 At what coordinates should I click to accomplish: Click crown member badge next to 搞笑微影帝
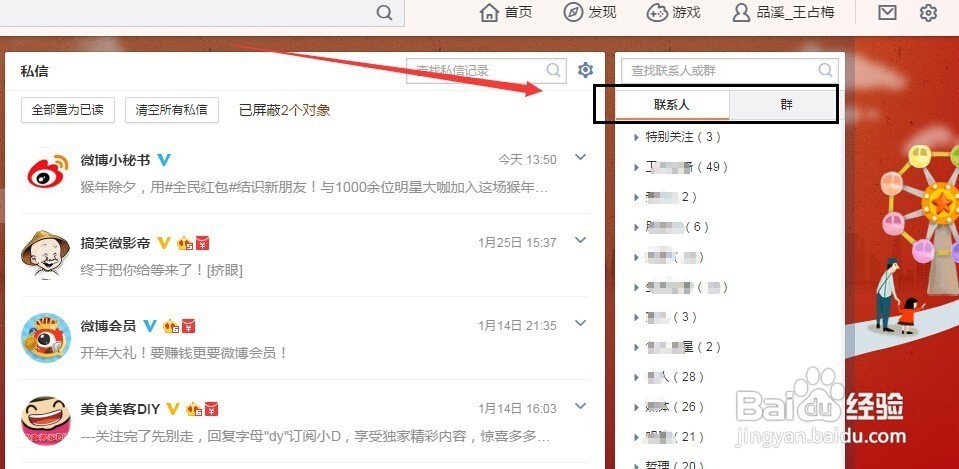click(x=185, y=243)
